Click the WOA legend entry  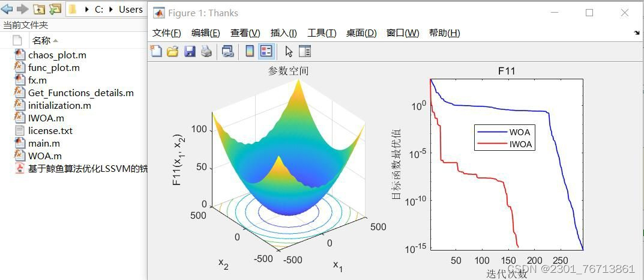(x=505, y=132)
